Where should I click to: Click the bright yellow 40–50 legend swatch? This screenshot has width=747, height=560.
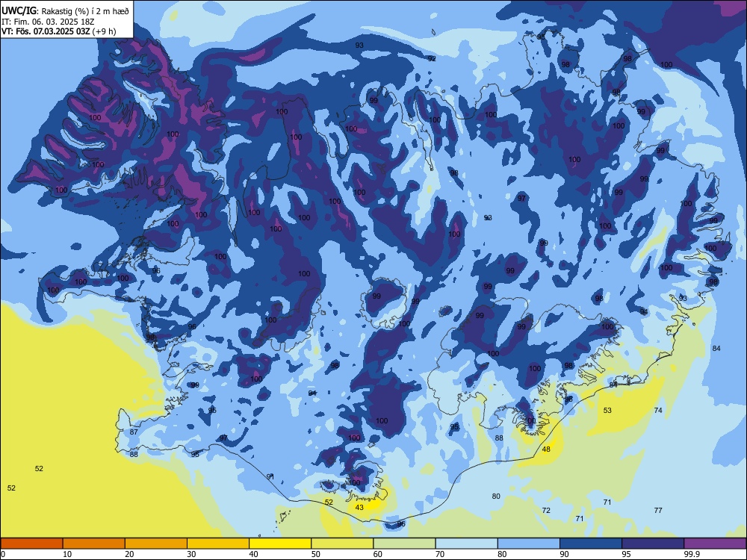coord(280,544)
